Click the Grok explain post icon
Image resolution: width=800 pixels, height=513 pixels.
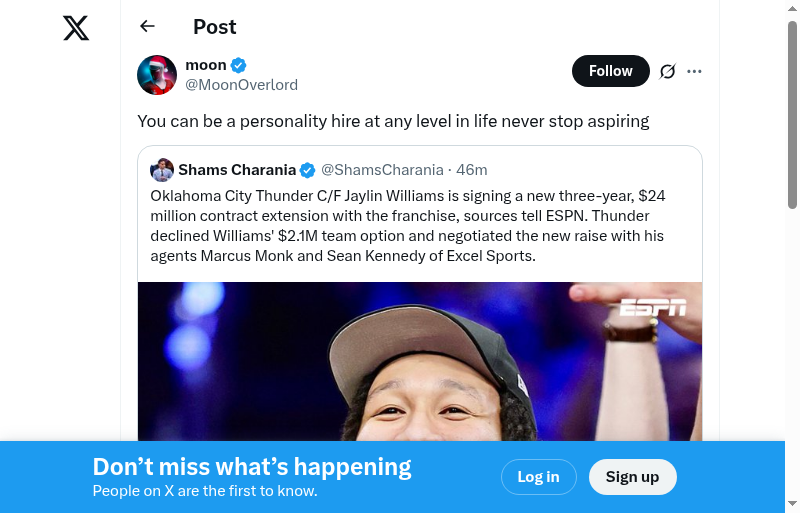pyautogui.click(x=668, y=71)
